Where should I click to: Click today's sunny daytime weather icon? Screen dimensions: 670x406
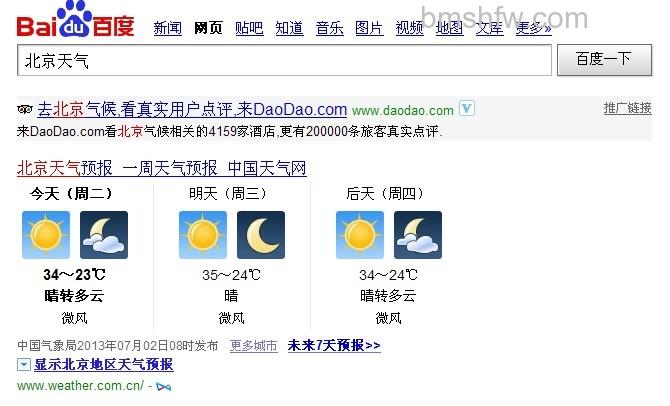46,235
